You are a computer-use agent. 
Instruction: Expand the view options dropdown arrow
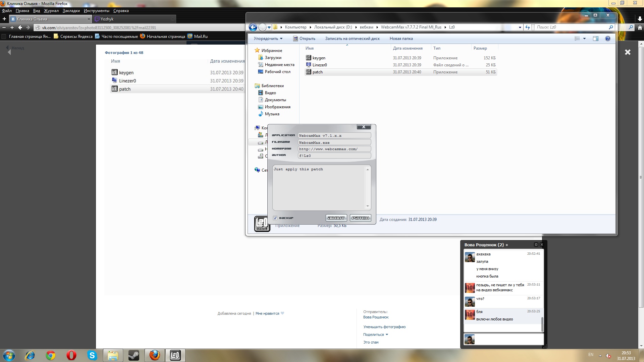click(584, 39)
